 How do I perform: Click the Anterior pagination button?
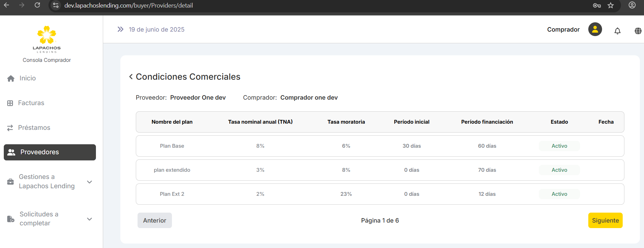[154, 221]
